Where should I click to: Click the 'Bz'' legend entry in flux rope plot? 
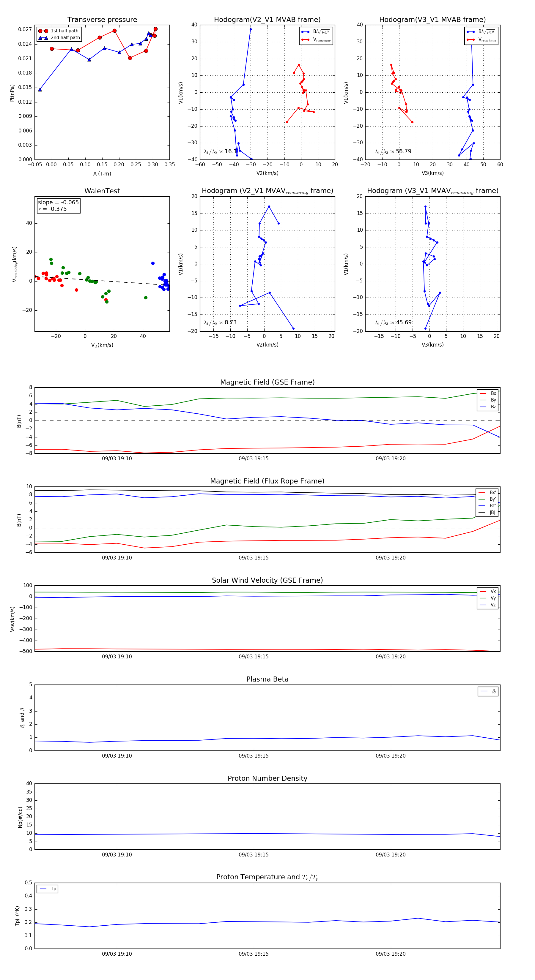tap(487, 506)
